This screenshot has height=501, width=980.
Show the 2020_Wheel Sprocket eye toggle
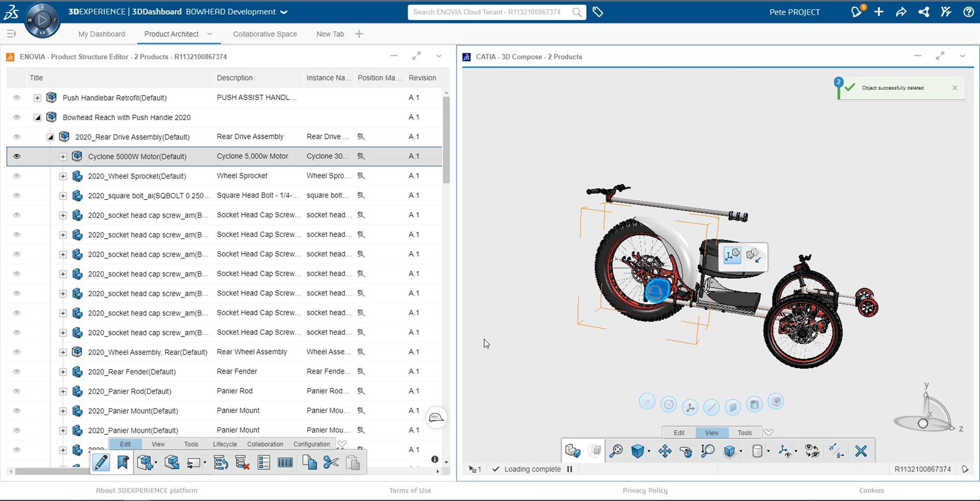(16, 175)
